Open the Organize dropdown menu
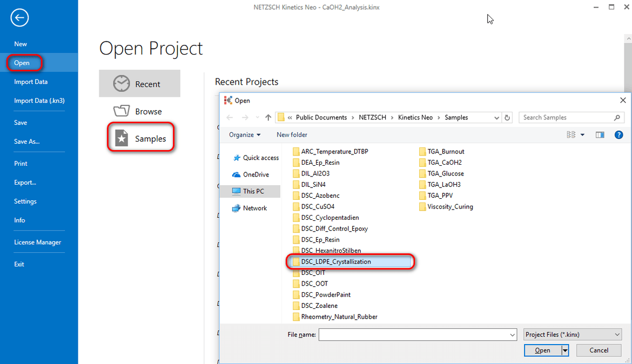Viewport: 632px width, 364px height. (x=245, y=134)
